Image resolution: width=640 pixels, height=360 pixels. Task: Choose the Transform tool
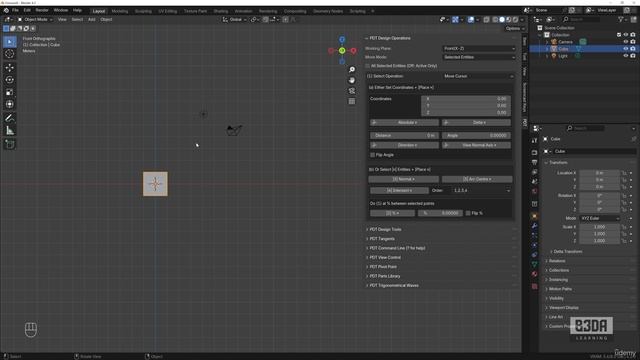10,104
